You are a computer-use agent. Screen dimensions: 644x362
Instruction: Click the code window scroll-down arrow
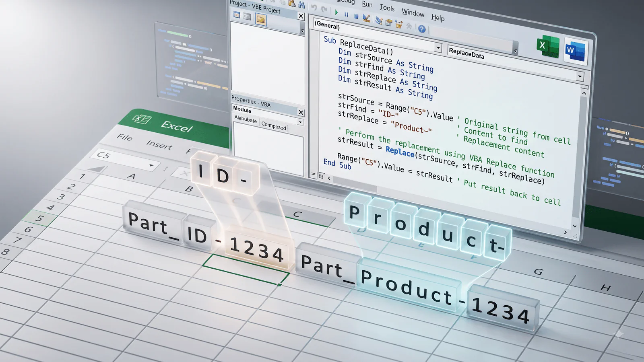pos(575,226)
